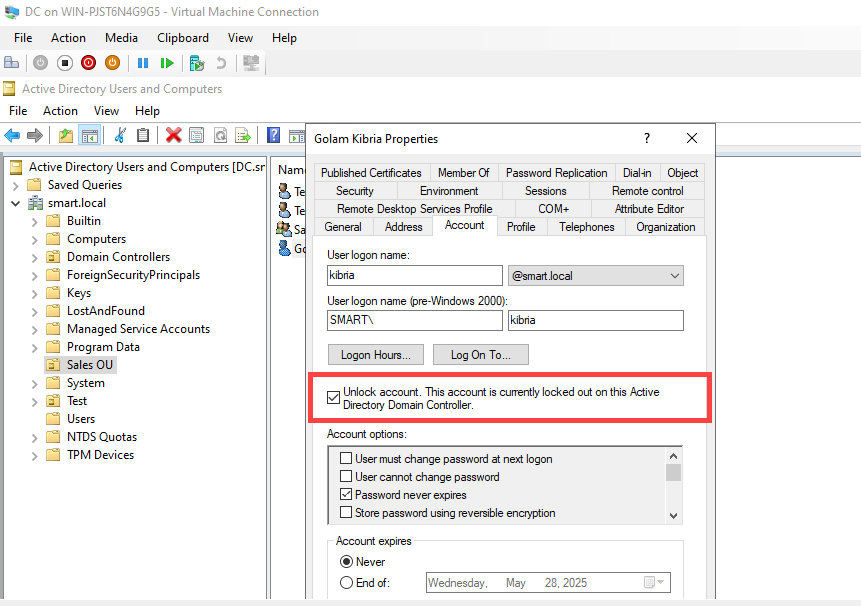Click the Golam Kibria user icon in list
Image resolution: width=861 pixels, height=606 pixels.
click(284, 249)
